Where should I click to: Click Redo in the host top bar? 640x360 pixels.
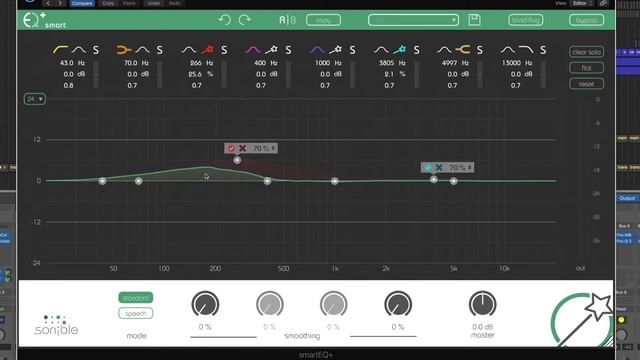point(175,3)
